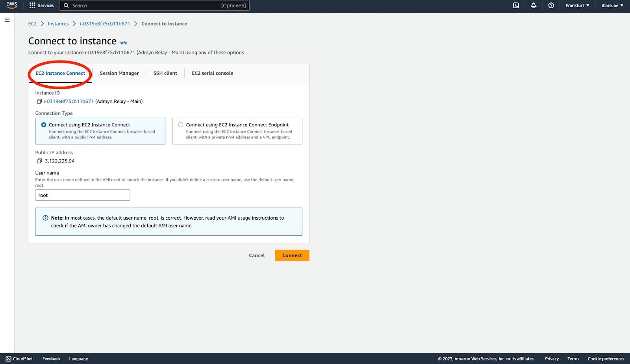
Task: Select Connect using EC2 Instance Connect radio
Action: [44, 125]
